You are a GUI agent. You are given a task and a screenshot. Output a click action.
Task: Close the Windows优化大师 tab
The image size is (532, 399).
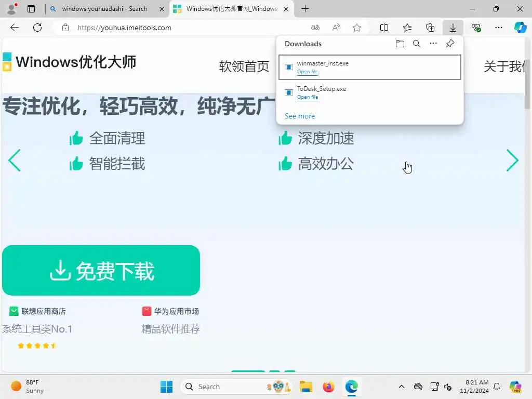click(x=286, y=9)
